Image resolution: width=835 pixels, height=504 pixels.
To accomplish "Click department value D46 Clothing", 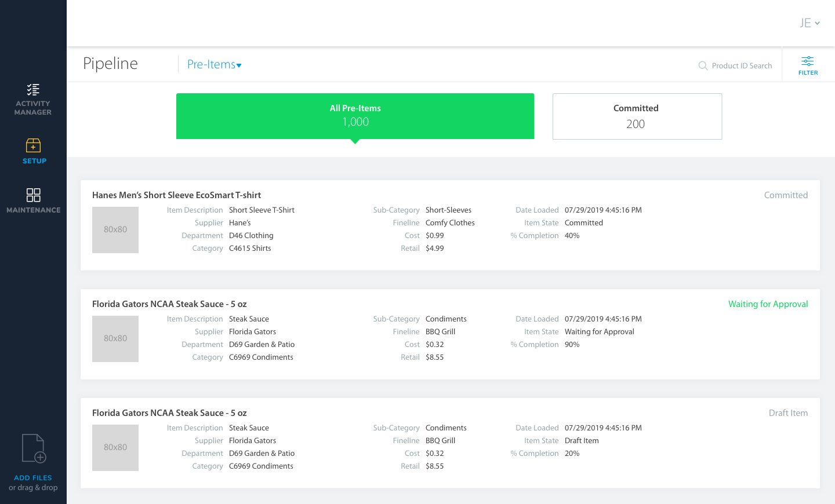I will [251, 236].
